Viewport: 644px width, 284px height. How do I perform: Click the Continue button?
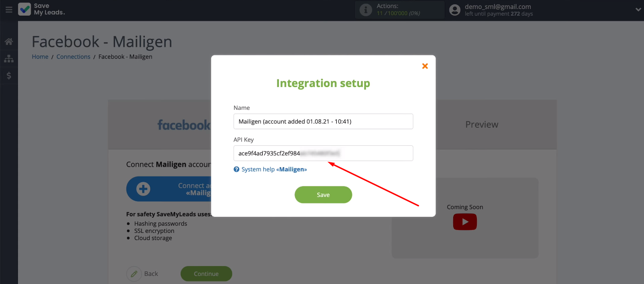click(x=206, y=274)
